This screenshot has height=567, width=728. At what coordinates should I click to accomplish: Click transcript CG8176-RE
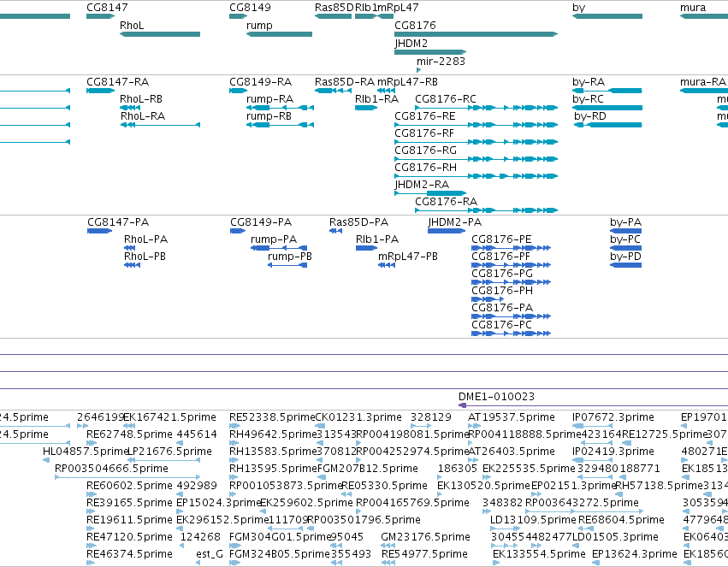click(476, 125)
